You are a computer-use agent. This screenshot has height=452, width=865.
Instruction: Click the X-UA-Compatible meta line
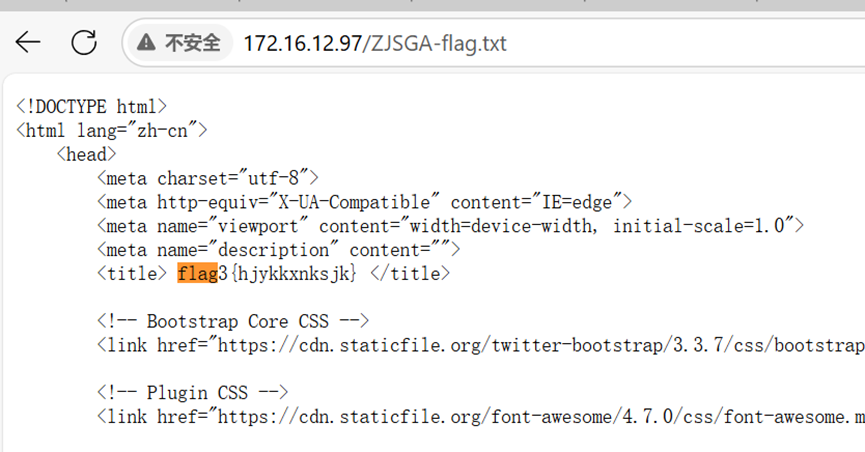pos(364,202)
